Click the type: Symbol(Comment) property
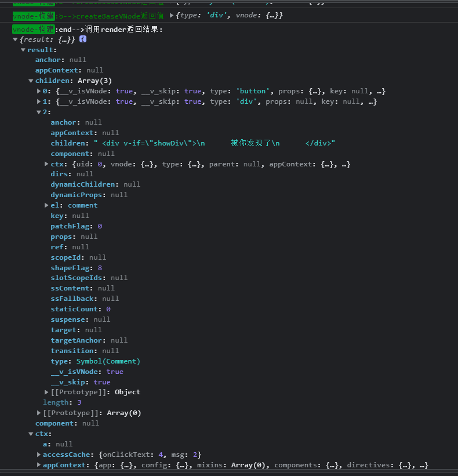This screenshot has width=458, height=476. [96, 361]
